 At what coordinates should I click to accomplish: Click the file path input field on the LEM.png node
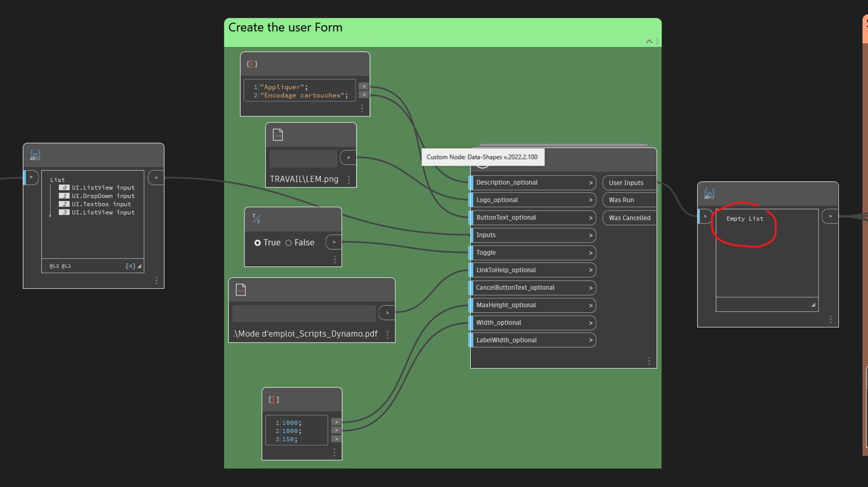[303, 157]
